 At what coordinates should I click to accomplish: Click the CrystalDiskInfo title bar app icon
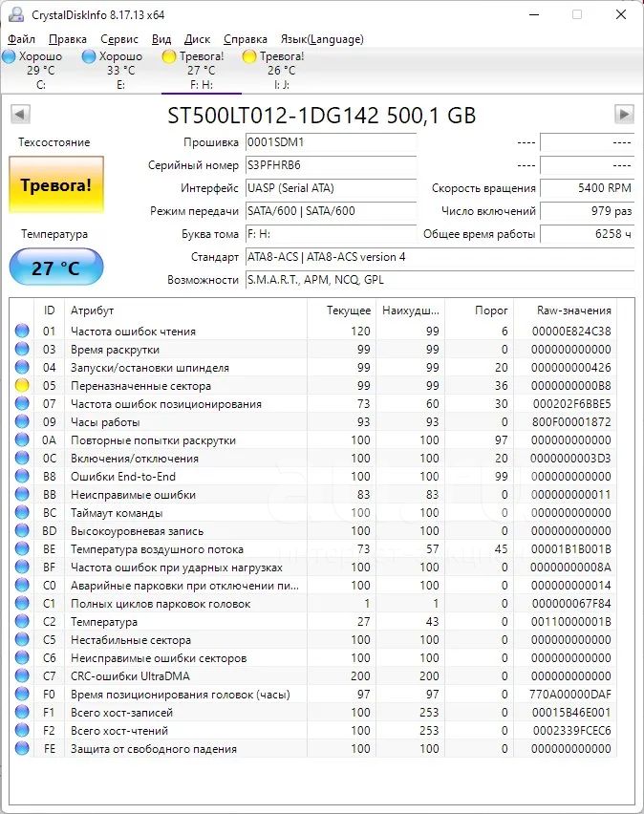pos(16,14)
